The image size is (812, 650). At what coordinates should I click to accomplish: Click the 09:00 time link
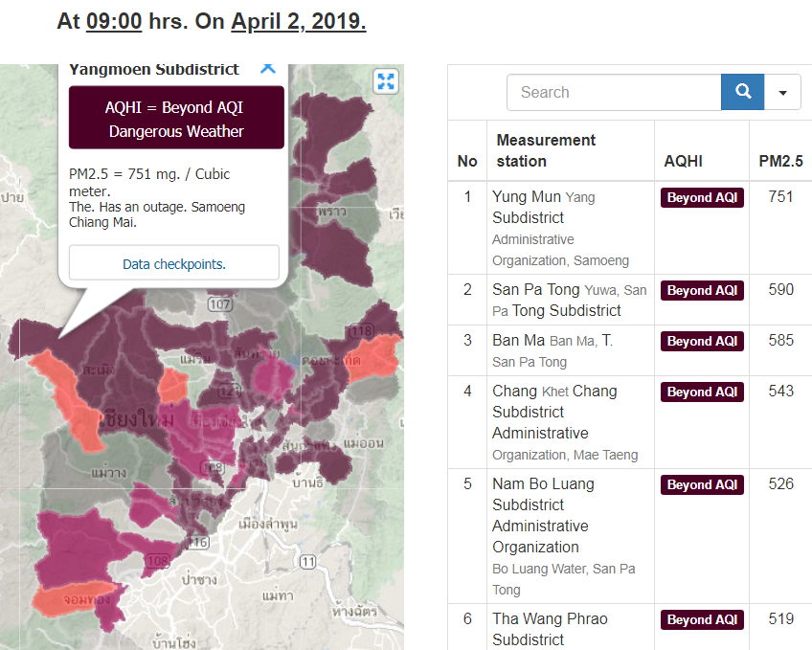(114, 21)
